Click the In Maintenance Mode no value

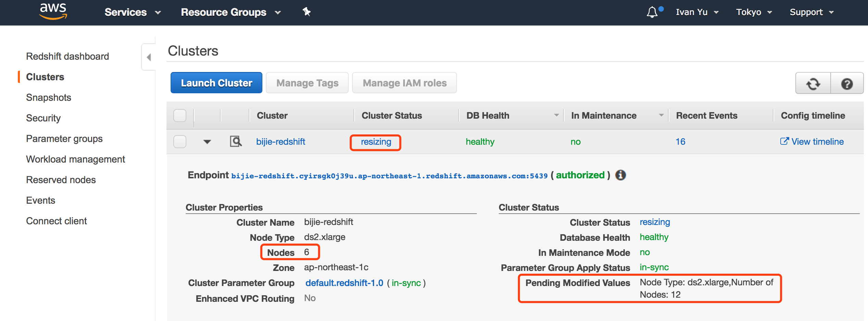click(x=645, y=252)
